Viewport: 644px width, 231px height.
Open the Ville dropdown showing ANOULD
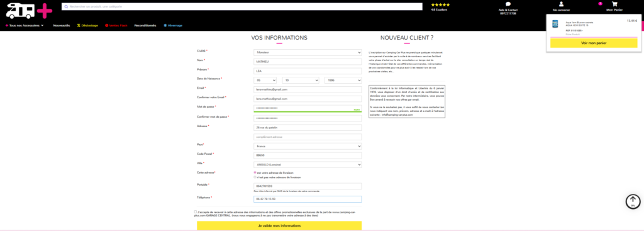[x=308, y=165]
